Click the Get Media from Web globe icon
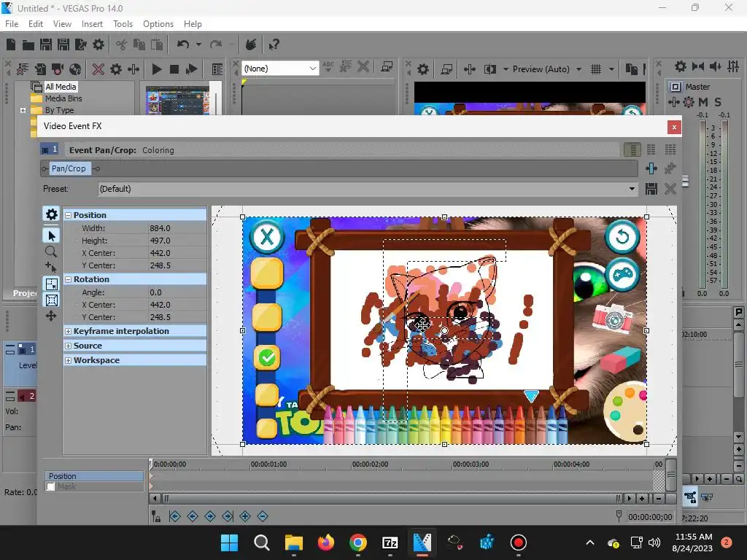The image size is (747, 560). pyautogui.click(x=75, y=69)
